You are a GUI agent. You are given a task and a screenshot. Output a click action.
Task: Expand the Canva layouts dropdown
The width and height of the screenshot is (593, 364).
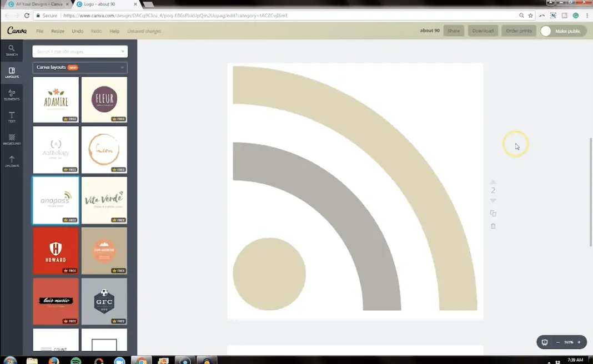[x=80, y=67]
